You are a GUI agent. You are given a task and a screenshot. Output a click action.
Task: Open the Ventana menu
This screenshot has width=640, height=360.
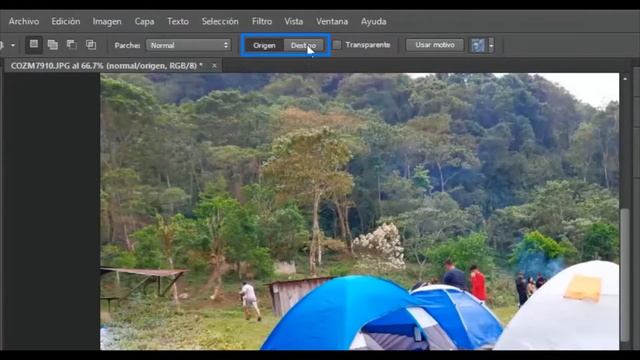tap(332, 21)
